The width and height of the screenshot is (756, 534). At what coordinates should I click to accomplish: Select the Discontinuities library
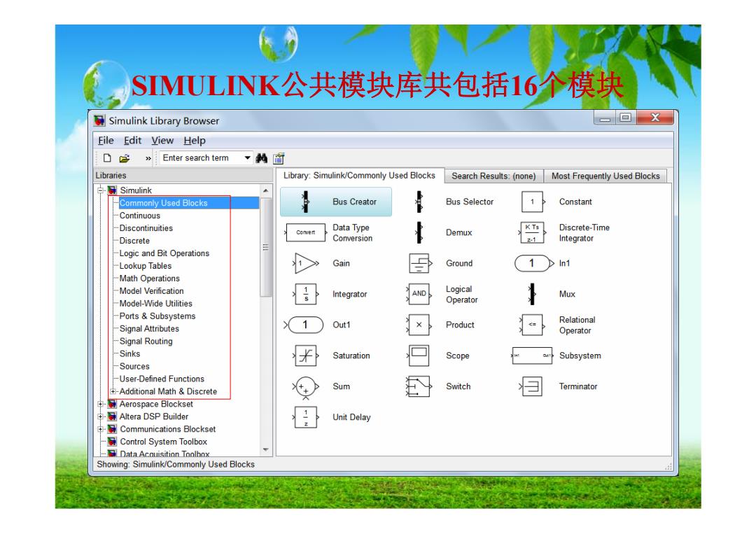point(146,228)
